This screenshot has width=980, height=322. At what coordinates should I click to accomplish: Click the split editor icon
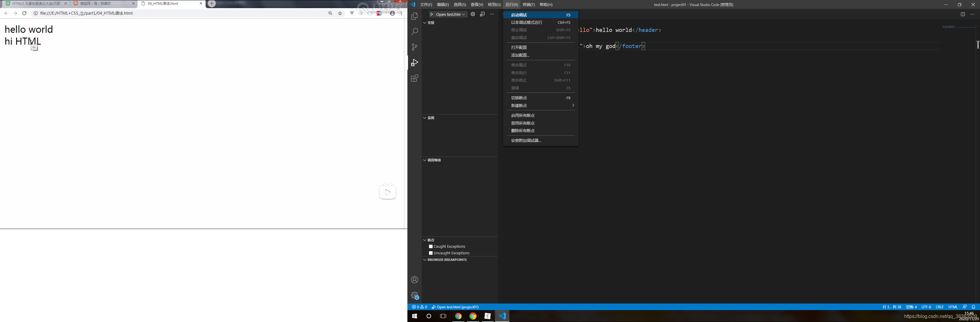(962, 14)
